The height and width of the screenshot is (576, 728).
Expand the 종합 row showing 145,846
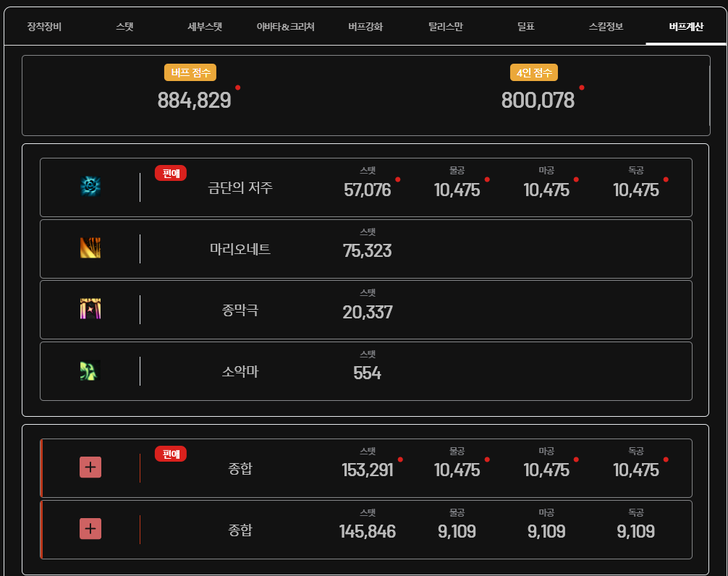(x=90, y=529)
